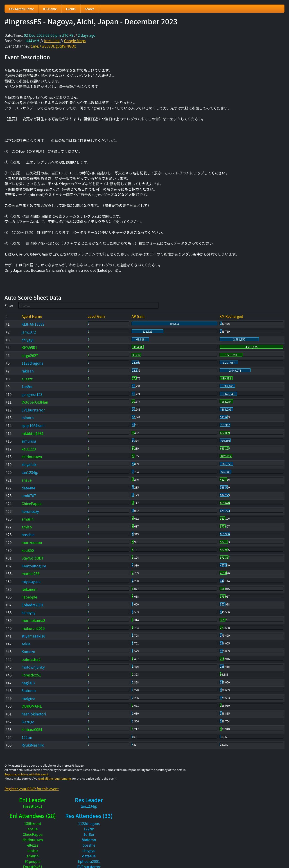The height and width of the screenshot is (868, 289).
Task: Open agent KEIHAN13582 profile link
Action: (x=33, y=324)
